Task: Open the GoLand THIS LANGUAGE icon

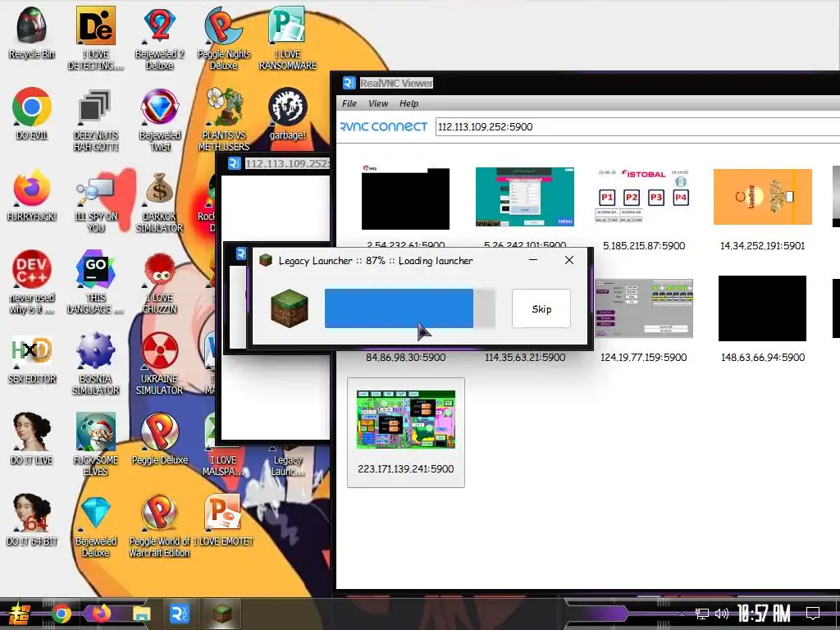Action: point(95,282)
